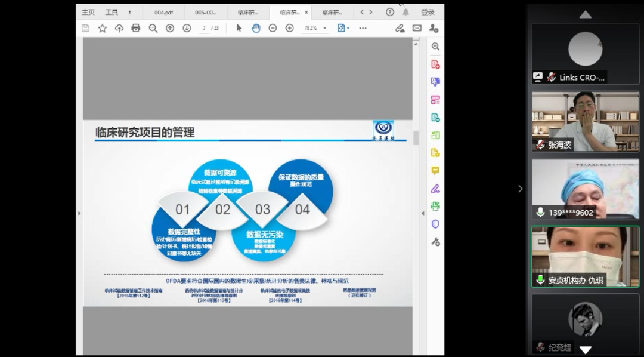644x357 pixels.
Task: Click screen-share indicator on Links CRO tile
Action: tap(538, 77)
